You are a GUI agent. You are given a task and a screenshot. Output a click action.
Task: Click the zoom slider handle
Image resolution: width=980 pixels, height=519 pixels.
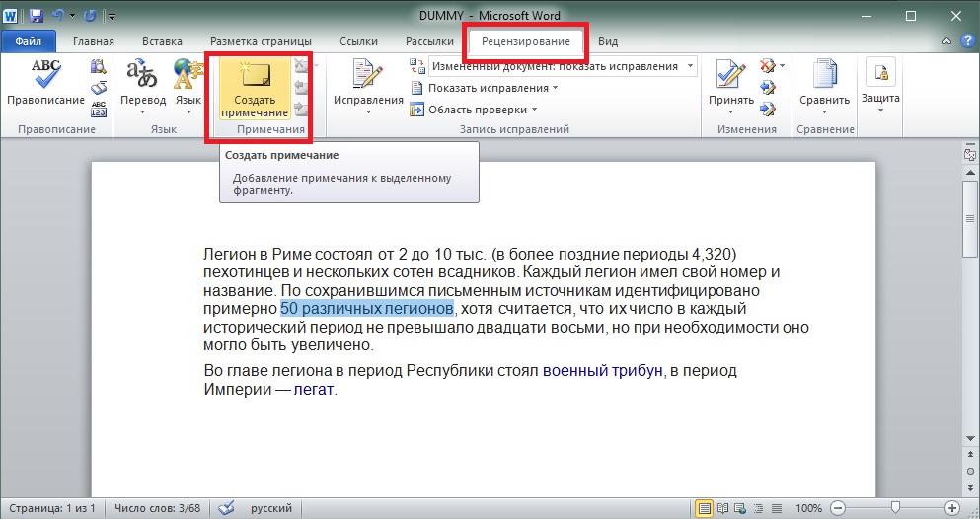pyautogui.click(x=894, y=507)
